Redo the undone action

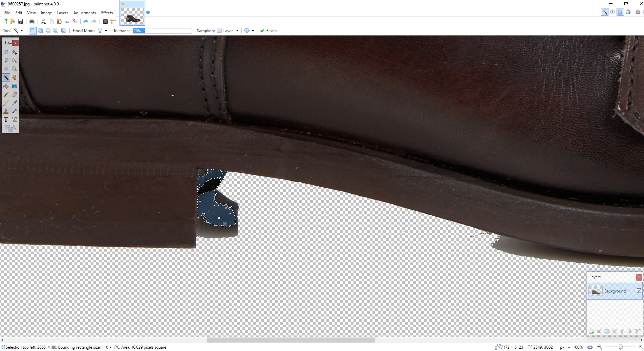94,21
